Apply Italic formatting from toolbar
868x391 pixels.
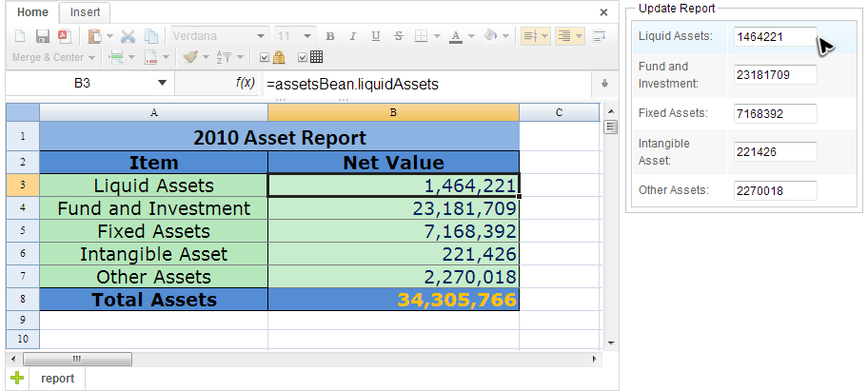pyautogui.click(x=352, y=36)
